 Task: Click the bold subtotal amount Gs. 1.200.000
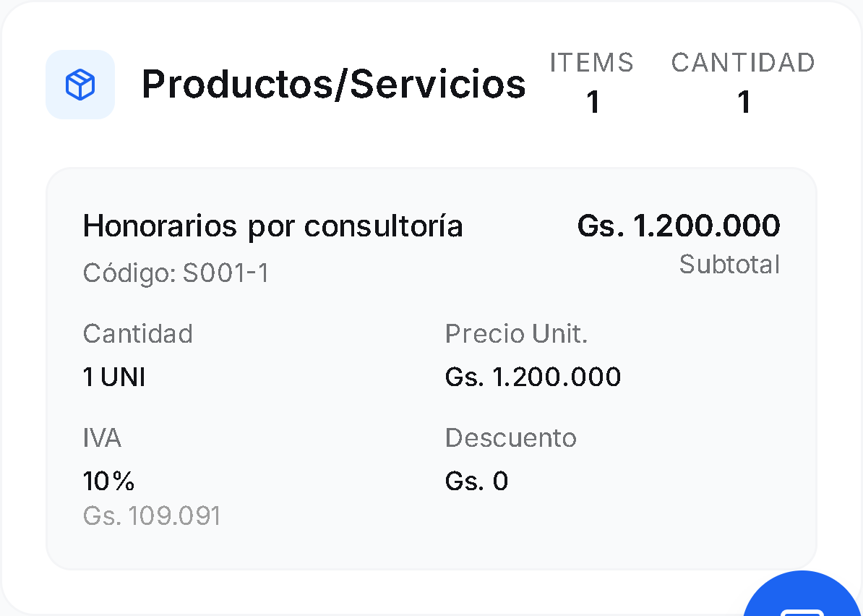(x=678, y=226)
